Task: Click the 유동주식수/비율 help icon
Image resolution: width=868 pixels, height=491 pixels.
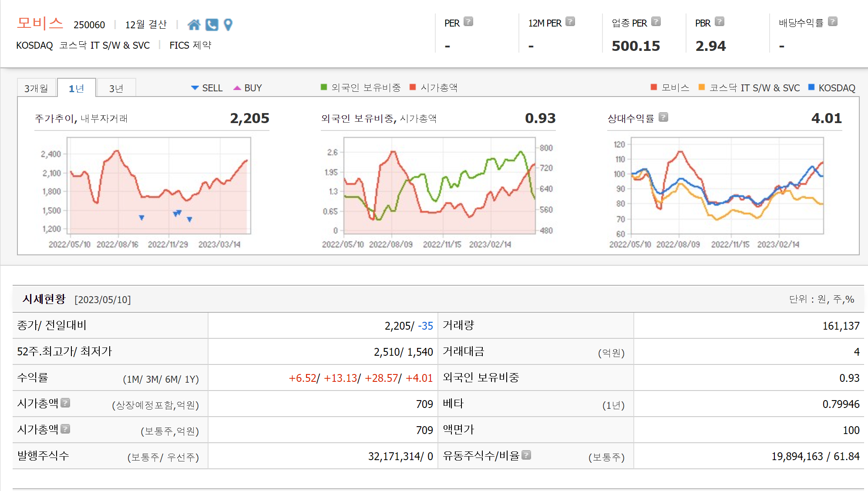Action: pyautogui.click(x=526, y=455)
